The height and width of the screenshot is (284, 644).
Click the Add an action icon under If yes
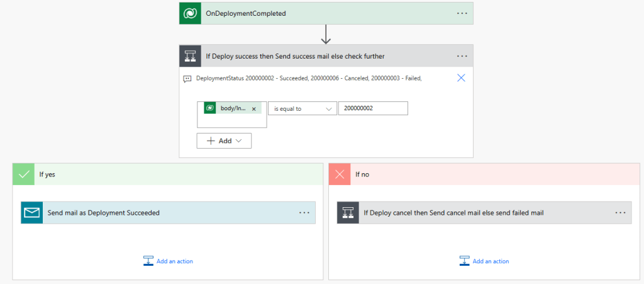(x=148, y=261)
